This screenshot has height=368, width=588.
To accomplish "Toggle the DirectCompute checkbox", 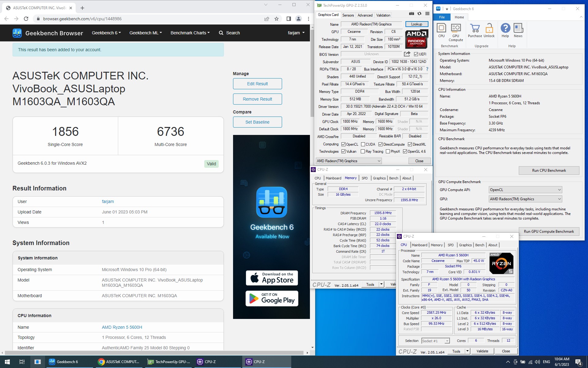I will pyautogui.click(x=380, y=144).
